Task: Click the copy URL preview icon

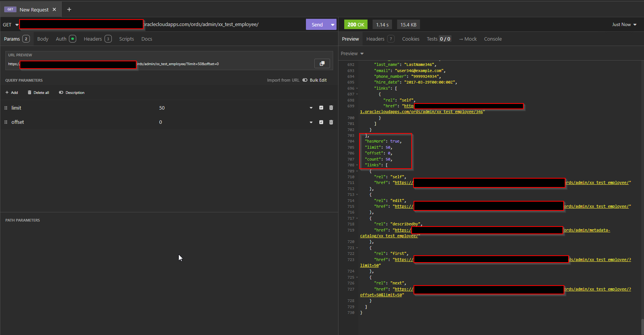Action: (x=322, y=64)
